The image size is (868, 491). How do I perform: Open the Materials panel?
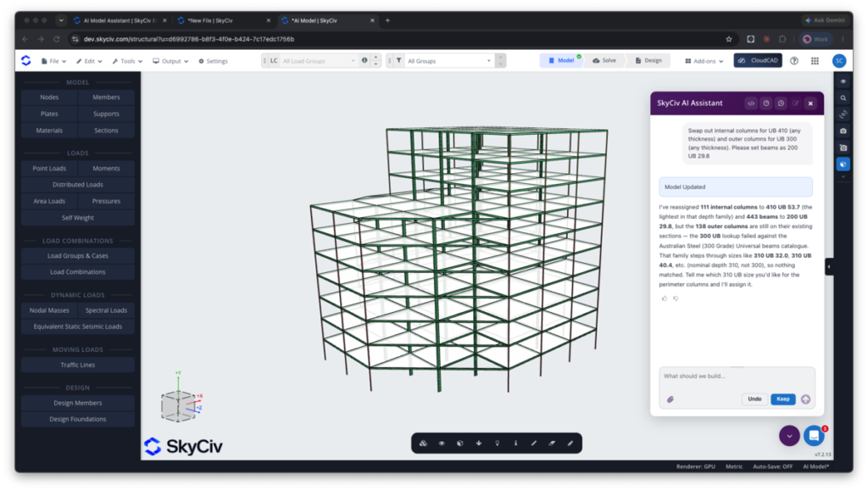(x=49, y=130)
